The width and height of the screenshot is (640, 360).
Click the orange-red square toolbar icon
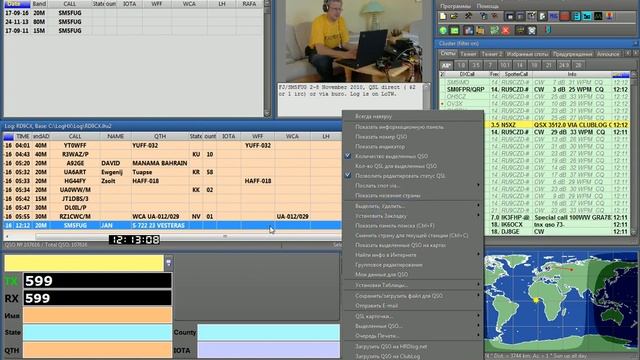(565, 17)
